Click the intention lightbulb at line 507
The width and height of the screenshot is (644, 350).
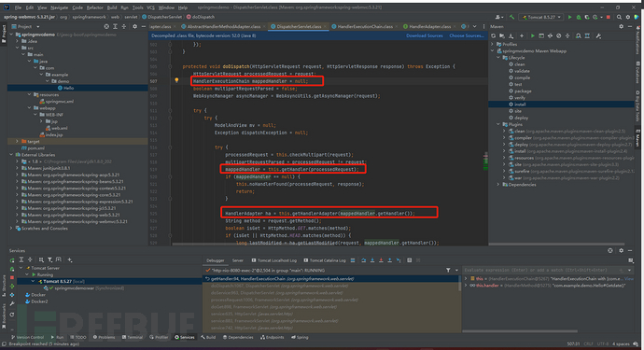(x=176, y=80)
